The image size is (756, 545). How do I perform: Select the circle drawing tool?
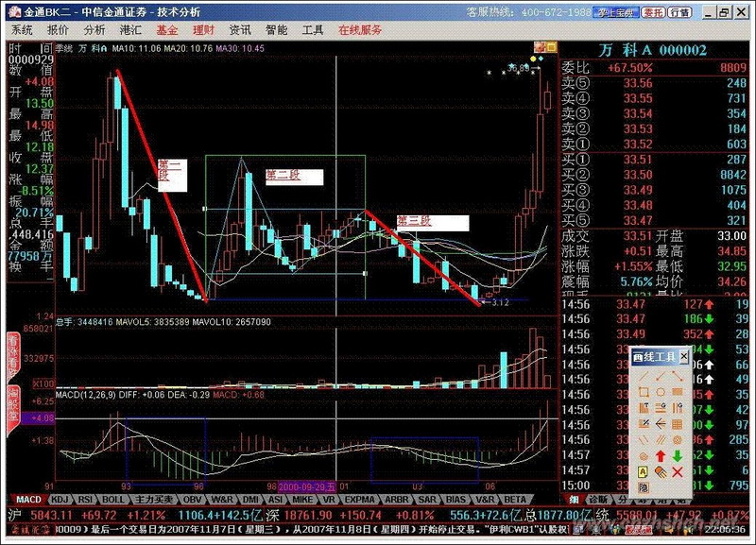(659, 391)
